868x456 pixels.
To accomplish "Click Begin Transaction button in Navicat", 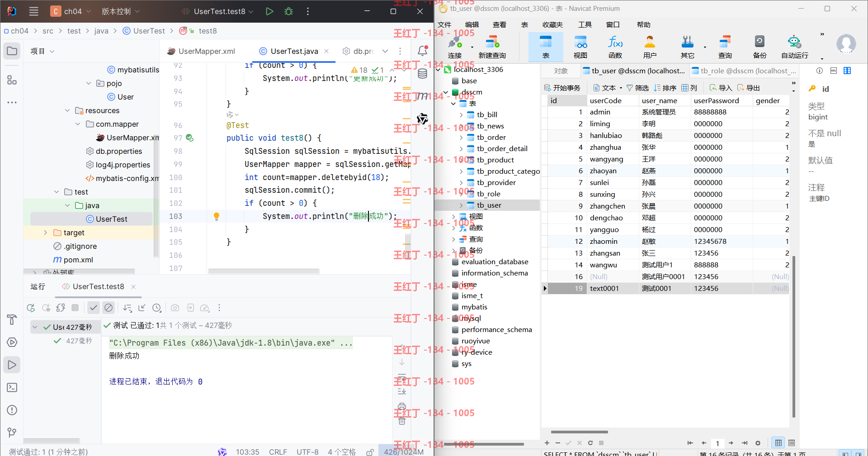I will (x=562, y=88).
